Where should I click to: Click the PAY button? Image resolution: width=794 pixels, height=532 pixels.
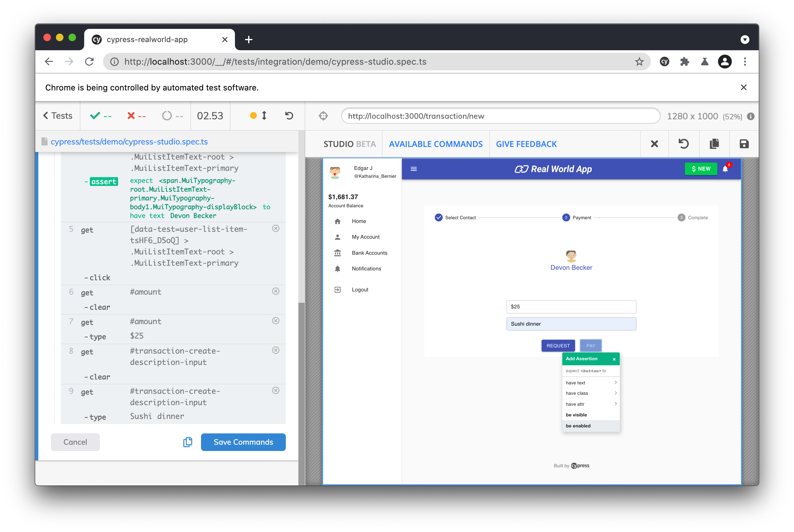590,345
